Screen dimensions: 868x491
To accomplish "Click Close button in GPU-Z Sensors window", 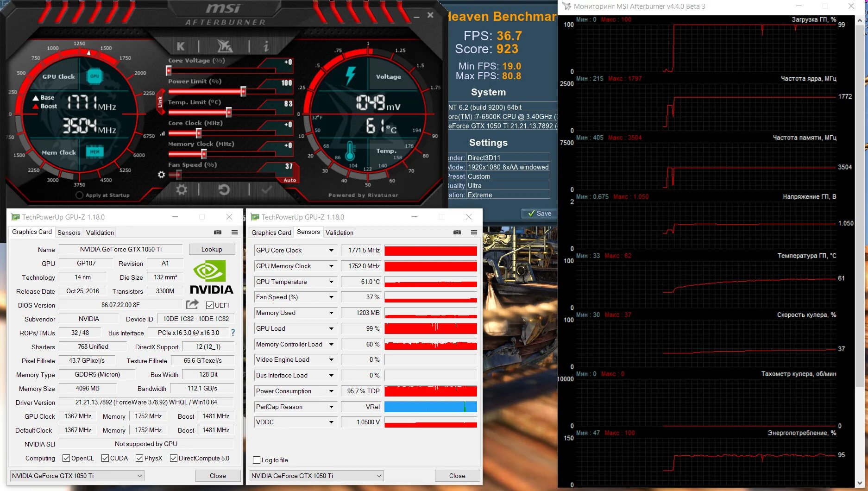I will [457, 476].
